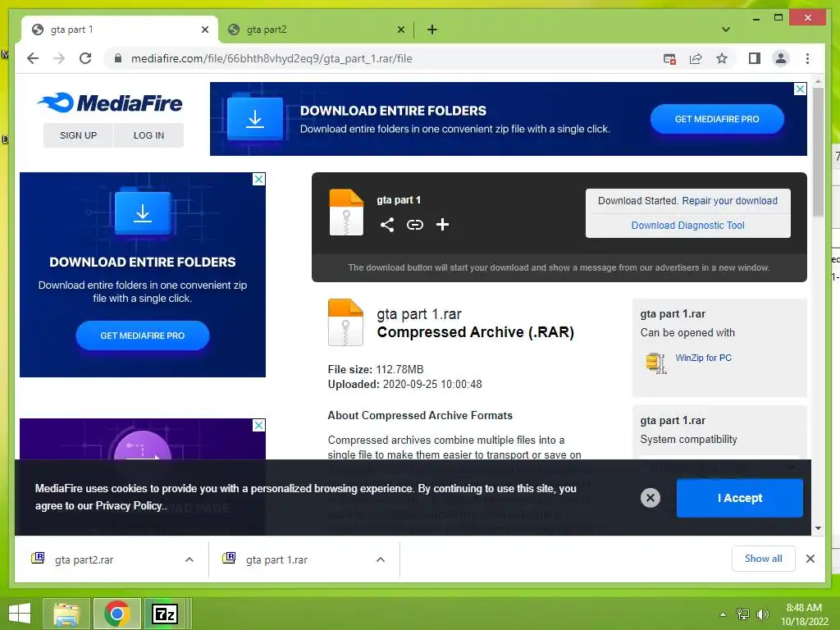Open a new browser tab
Viewport: 840px width, 630px height.
coord(432,30)
